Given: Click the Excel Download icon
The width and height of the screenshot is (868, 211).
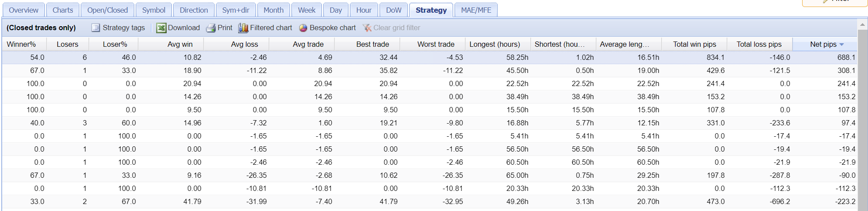Looking at the screenshot, I should 161,28.
